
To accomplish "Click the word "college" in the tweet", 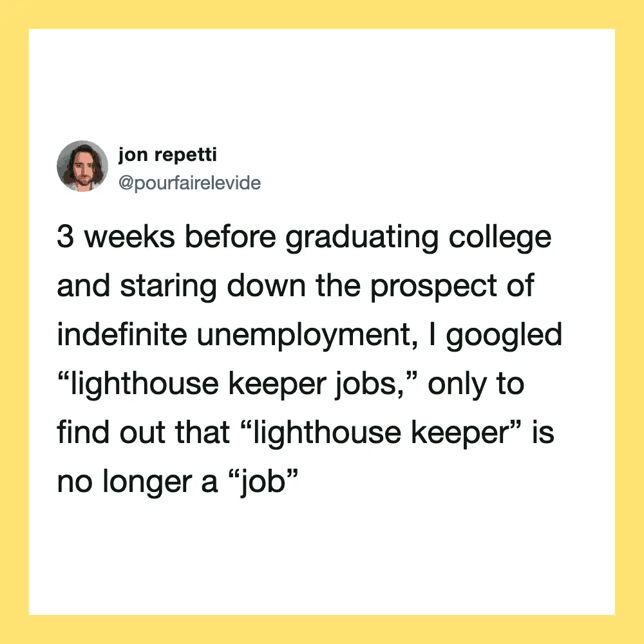I will coord(500,238).
